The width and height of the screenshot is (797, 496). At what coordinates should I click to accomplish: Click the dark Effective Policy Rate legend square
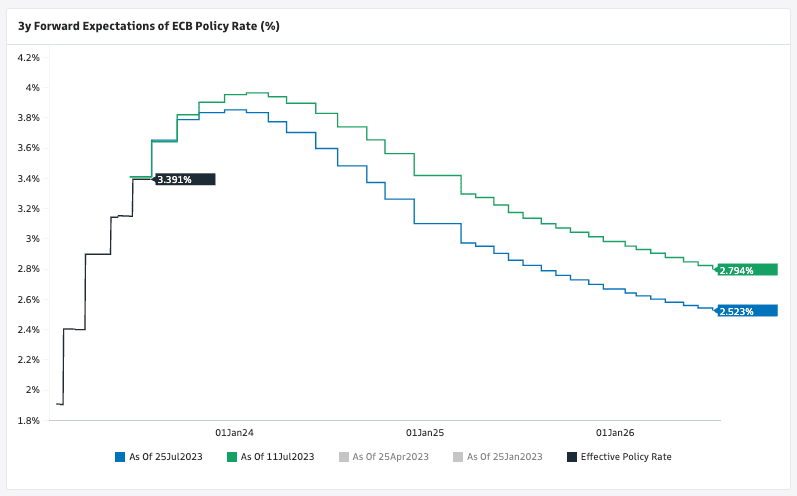pos(571,457)
